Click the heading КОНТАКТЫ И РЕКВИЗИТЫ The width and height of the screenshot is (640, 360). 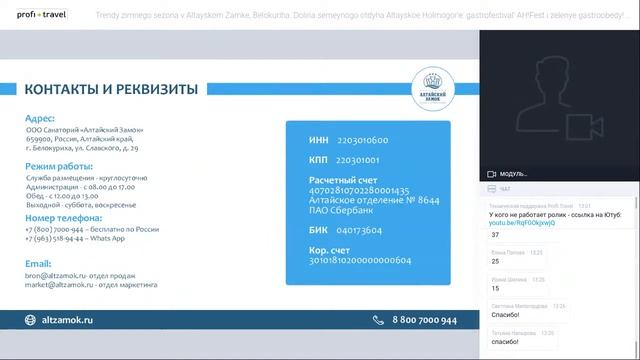pyautogui.click(x=111, y=89)
